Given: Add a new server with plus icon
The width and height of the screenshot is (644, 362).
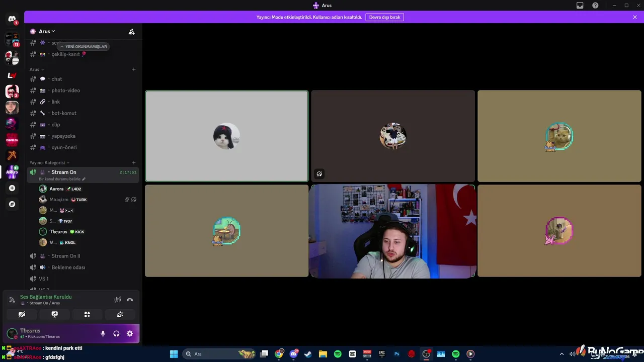Looking at the screenshot, I should click(x=12, y=188).
